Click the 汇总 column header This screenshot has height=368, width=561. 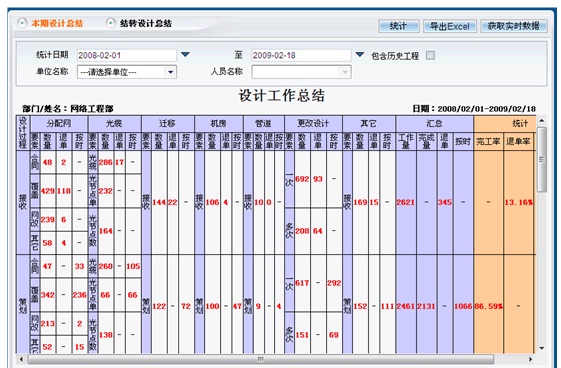click(x=434, y=124)
